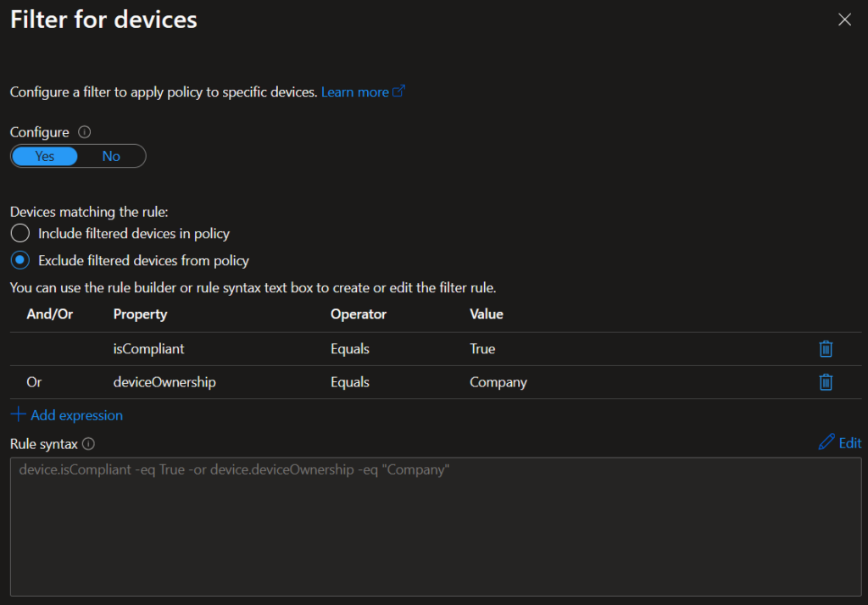868x605 pixels.
Task: Click the Configure info icon
Action: point(84,132)
